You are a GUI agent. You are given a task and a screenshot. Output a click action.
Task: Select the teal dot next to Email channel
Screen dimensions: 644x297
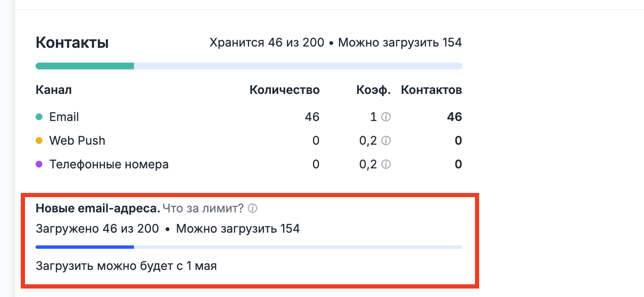click(x=39, y=116)
